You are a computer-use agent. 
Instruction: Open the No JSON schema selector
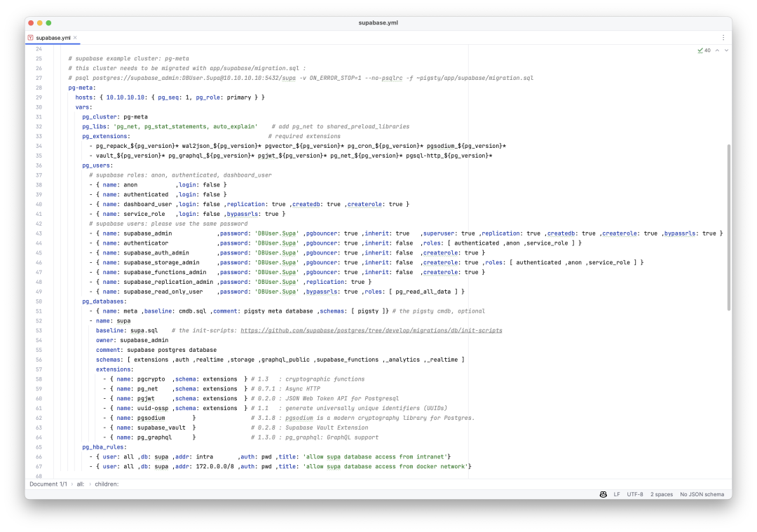point(702,494)
